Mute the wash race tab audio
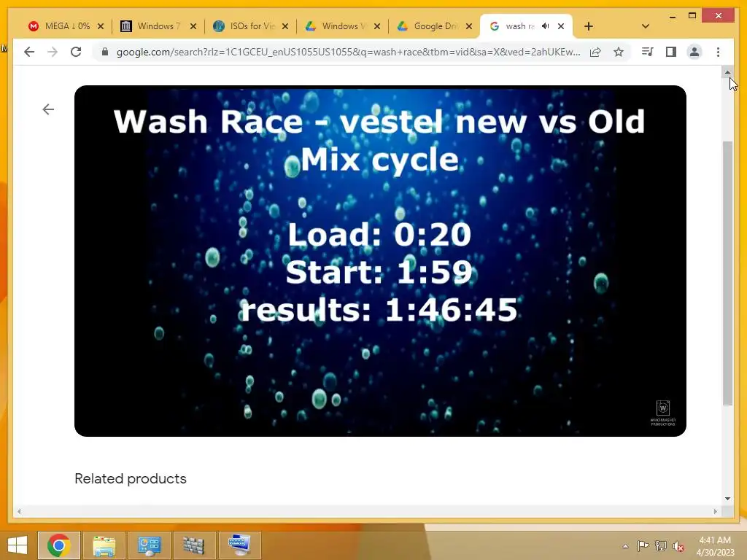Viewport: 747px width, 560px height. (x=546, y=26)
